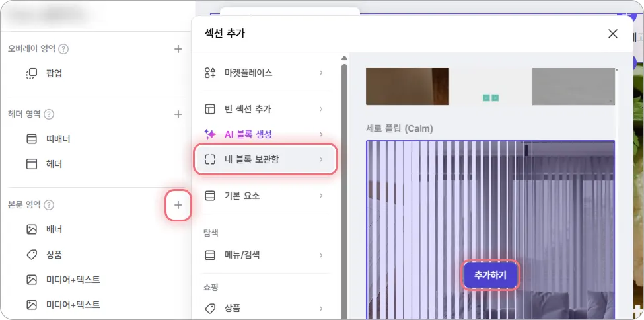644x320 pixels.
Task: Select the 팝업 item icon
Action: (32, 73)
